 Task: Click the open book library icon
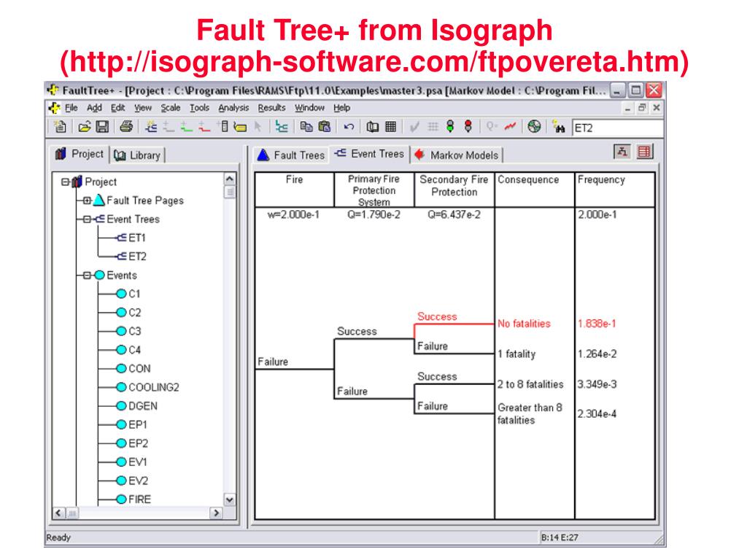pos(373,127)
